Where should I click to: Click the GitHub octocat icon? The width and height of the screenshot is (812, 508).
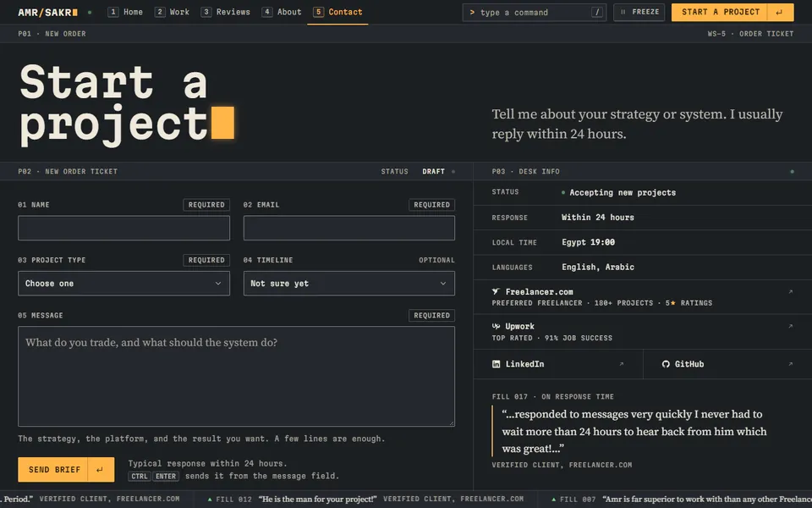pos(666,364)
